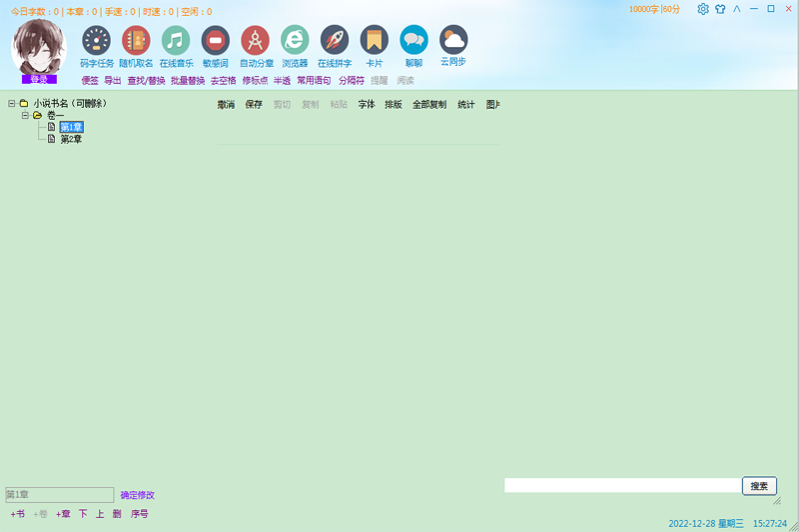799x532 pixels.
Task: Open settings via the gear icon
Action: click(x=703, y=9)
